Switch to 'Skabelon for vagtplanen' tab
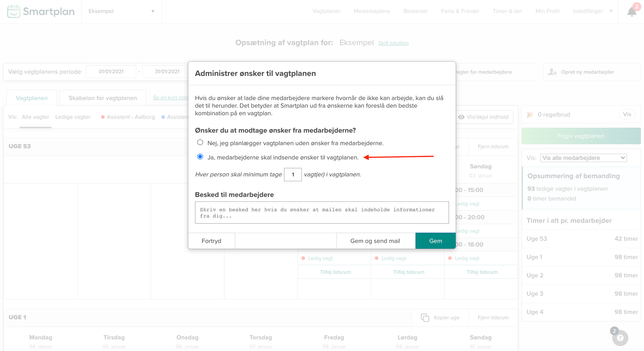 (x=103, y=98)
